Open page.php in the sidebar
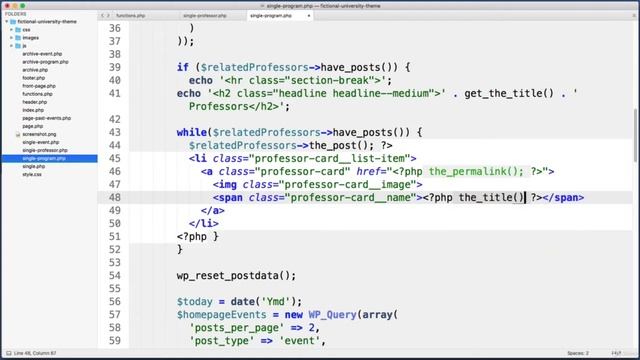 pyautogui.click(x=33, y=126)
